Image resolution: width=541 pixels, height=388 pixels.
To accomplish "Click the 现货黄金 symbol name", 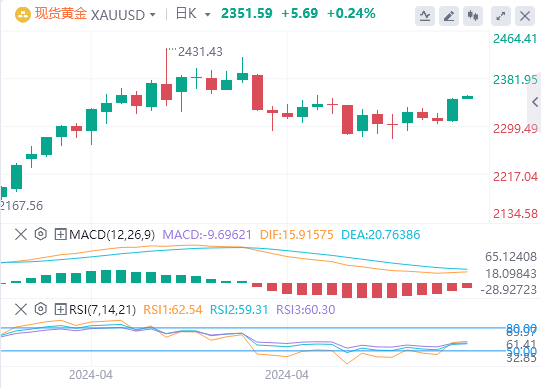I will 61,14.
